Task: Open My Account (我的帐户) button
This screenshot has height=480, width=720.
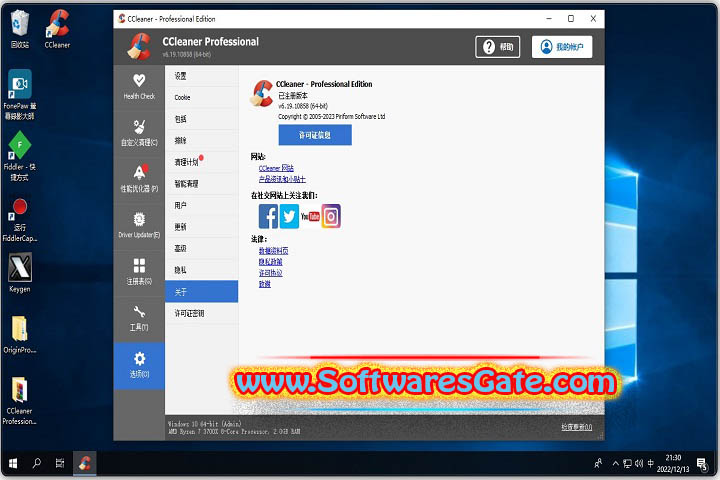Action: [562, 47]
